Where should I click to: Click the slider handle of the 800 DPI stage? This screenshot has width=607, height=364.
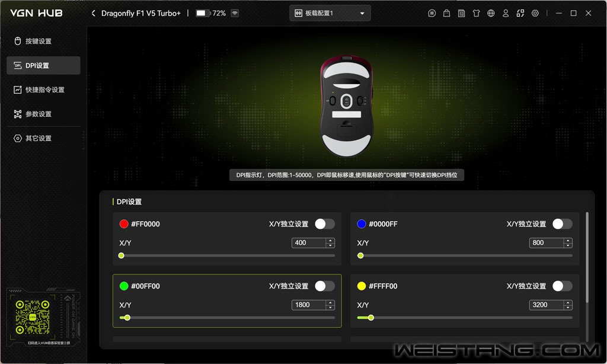tap(360, 256)
